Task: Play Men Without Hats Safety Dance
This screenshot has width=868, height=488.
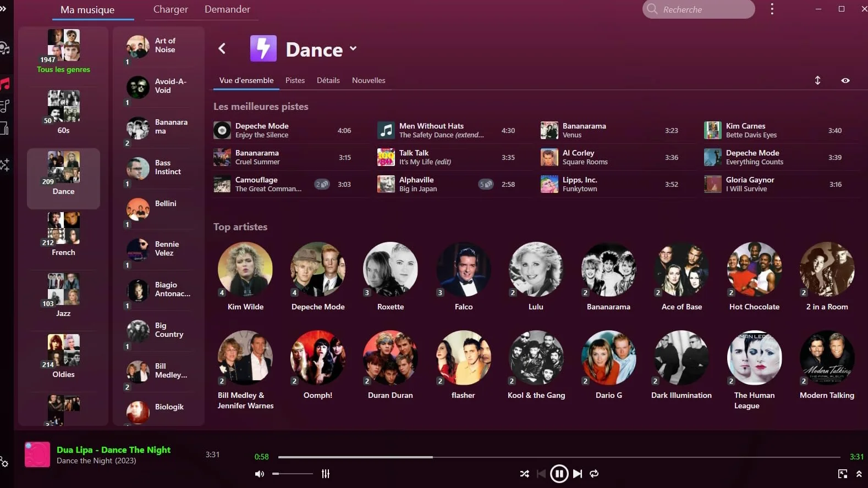Action: [x=446, y=130]
